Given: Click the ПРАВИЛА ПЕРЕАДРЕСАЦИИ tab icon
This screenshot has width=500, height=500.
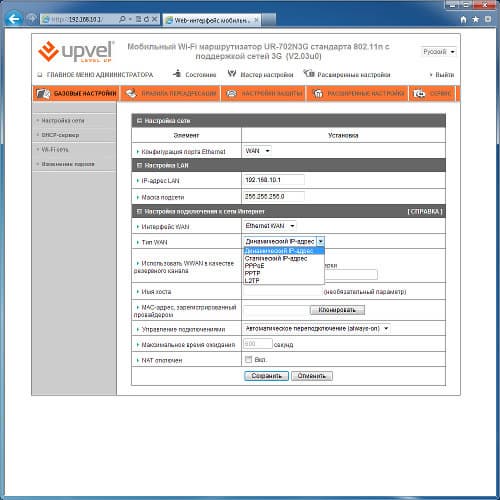Looking at the screenshot, I should point(131,94).
